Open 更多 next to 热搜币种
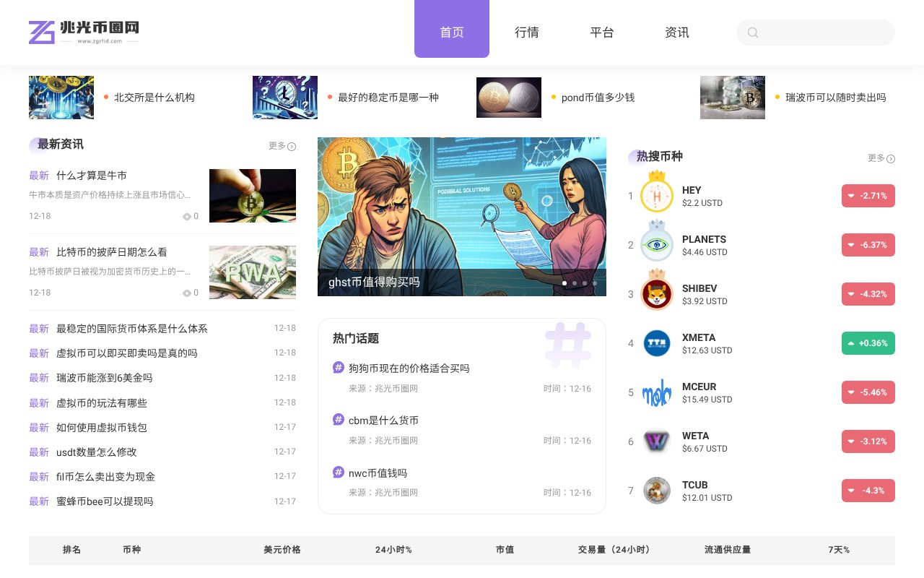The height and width of the screenshot is (578, 924). pos(881,158)
